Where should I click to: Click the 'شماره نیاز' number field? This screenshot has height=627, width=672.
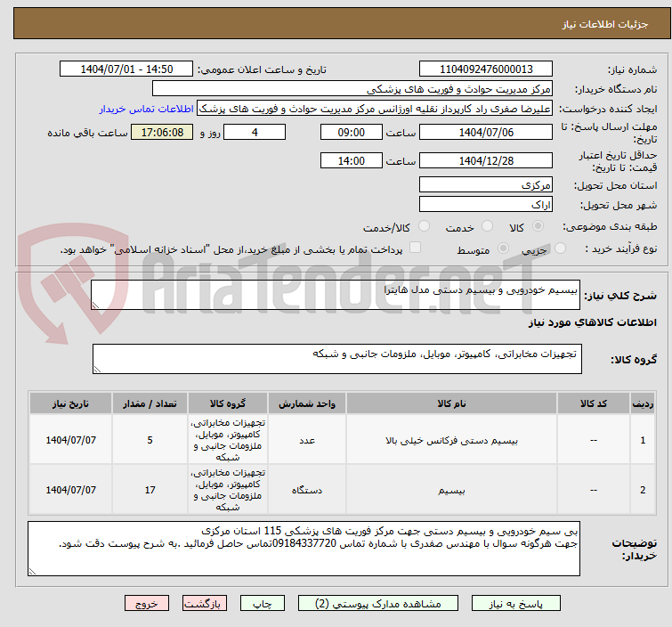coord(485,69)
